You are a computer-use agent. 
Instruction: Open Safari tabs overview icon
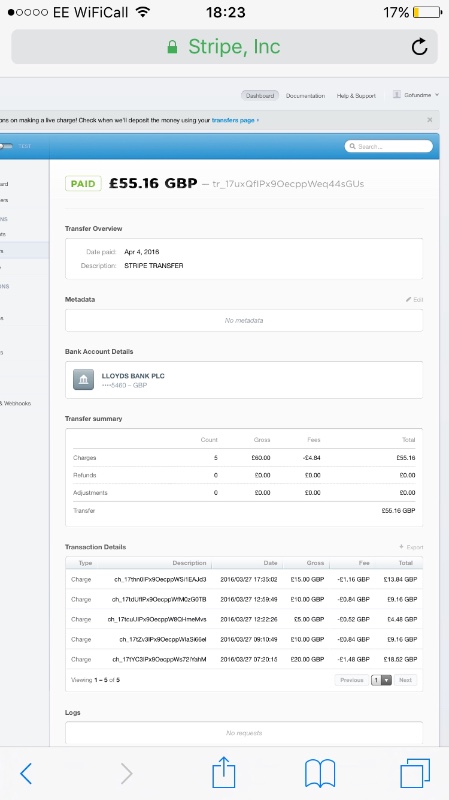tap(415, 773)
